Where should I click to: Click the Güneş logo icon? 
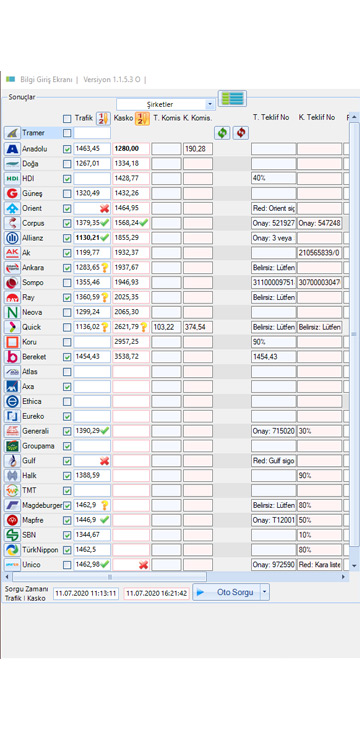coord(12,193)
